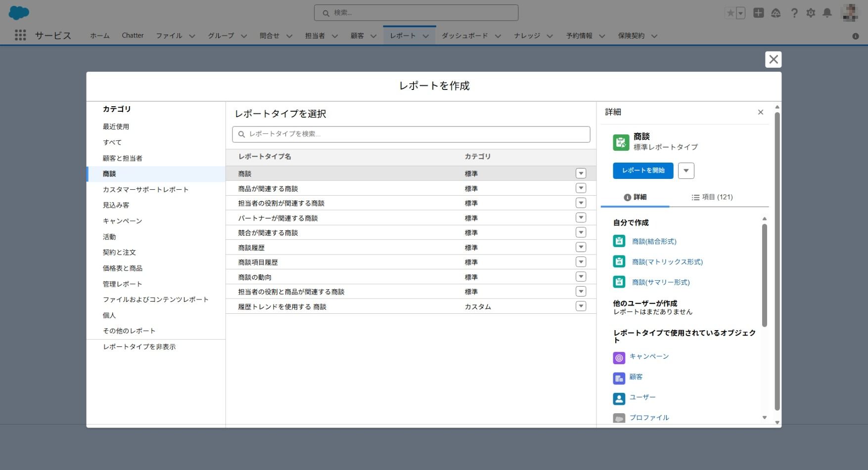Click the favorites star icon

[730, 13]
